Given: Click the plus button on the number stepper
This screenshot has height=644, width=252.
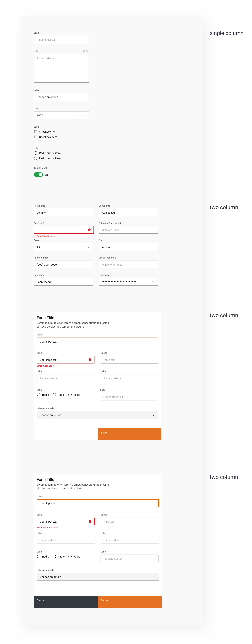Looking at the screenshot, I should point(85,115).
